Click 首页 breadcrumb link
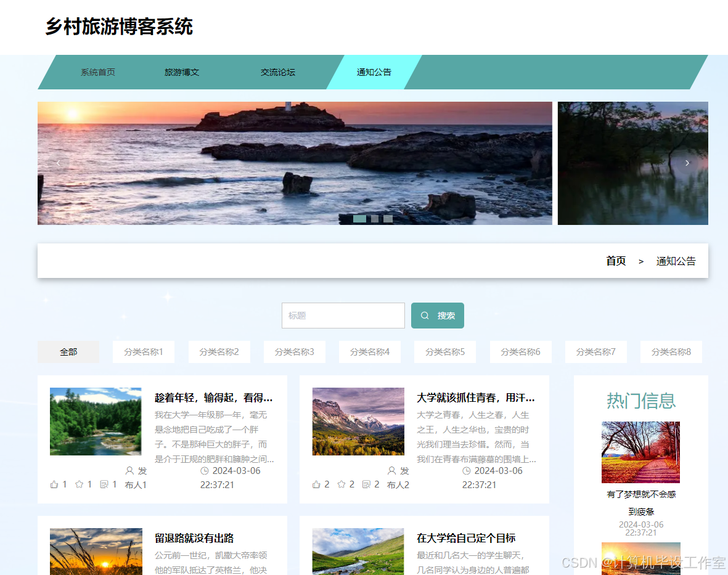This screenshot has height=575, width=728. (616, 261)
